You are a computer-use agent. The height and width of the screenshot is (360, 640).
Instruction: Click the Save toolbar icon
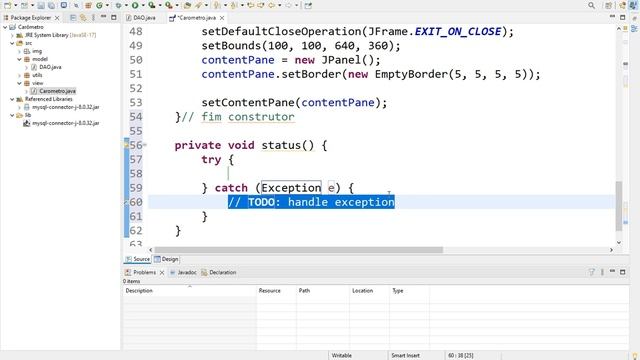pyautogui.click(x=41, y=5)
